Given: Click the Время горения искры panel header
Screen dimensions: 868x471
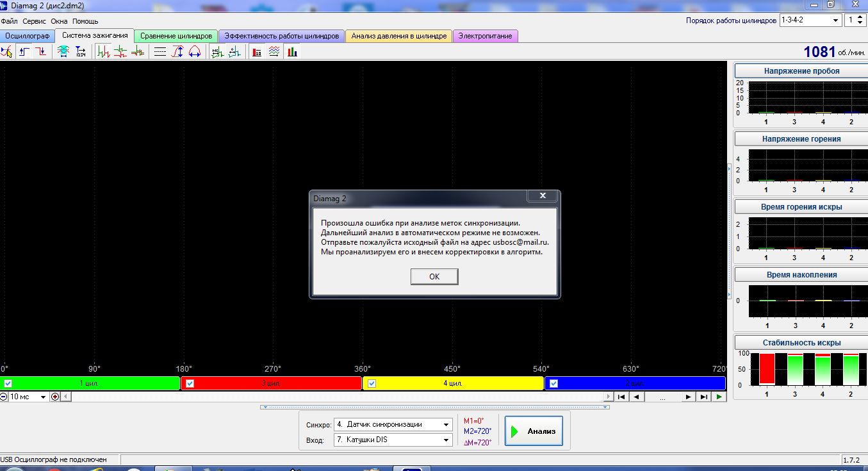Looking at the screenshot, I should 801,207.
